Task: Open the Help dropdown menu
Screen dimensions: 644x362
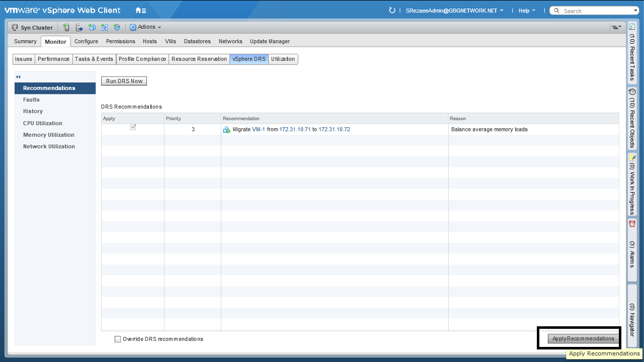Action: (x=526, y=11)
